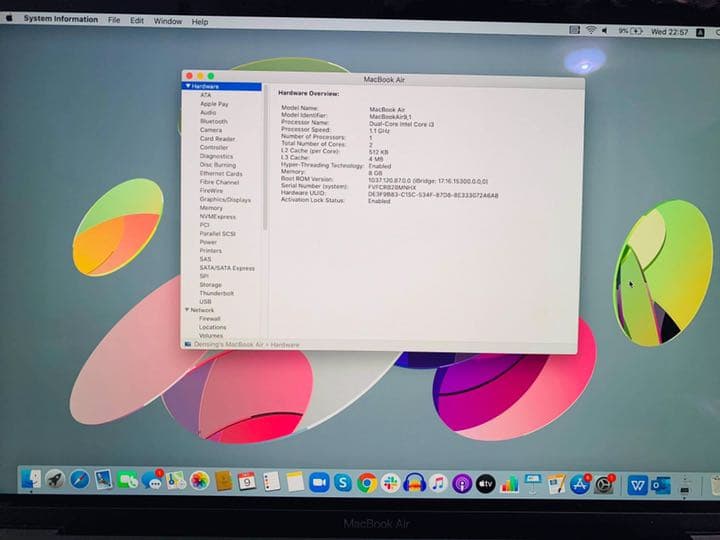Open the File menu
The height and width of the screenshot is (540, 720).
[x=114, y=20]
